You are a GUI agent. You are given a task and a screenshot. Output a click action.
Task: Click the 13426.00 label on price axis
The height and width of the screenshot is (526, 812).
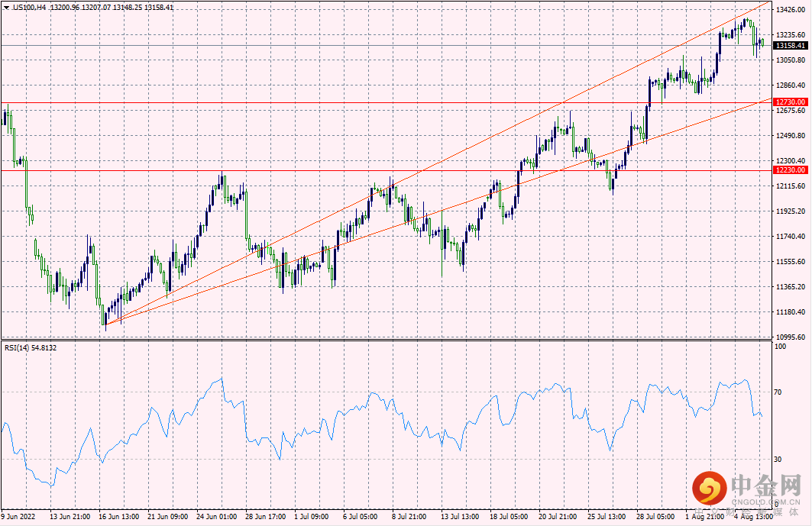791,10
